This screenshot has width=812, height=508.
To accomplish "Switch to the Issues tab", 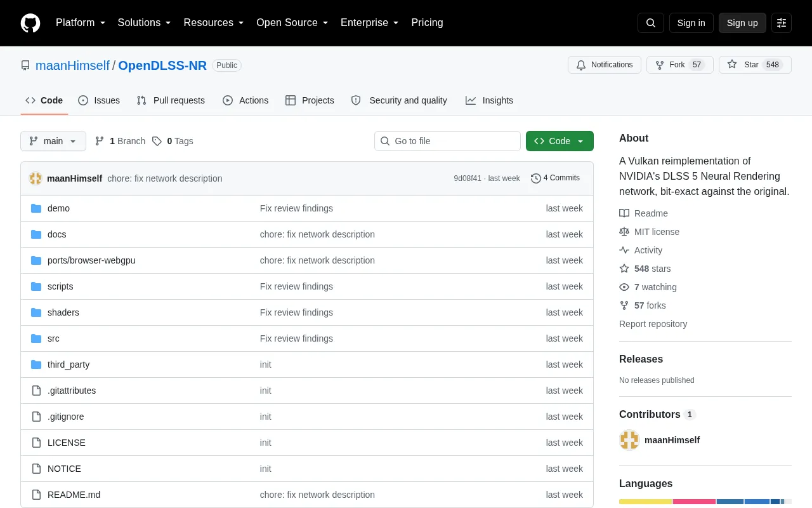I will (99, 100).
